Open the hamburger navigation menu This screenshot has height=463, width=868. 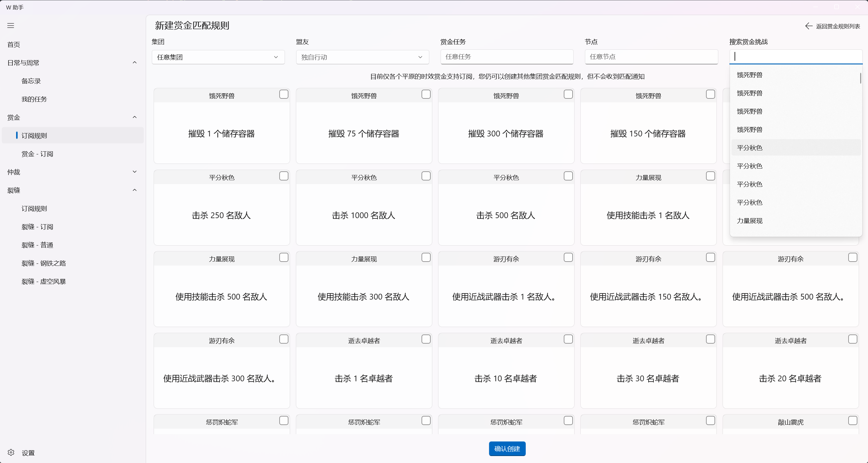[11, 26]
